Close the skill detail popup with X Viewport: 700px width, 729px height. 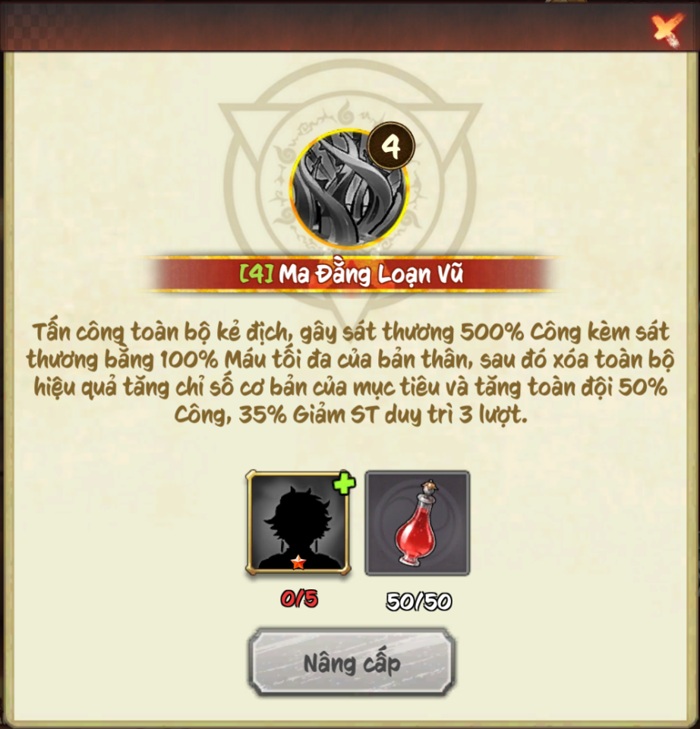pyautogui.click(x=667, y=30)
